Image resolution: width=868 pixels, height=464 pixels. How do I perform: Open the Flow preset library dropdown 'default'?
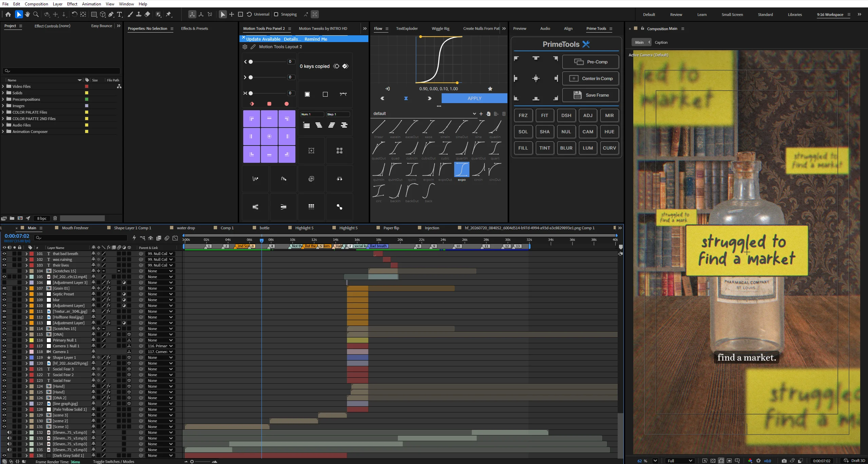tap(424, 114)
